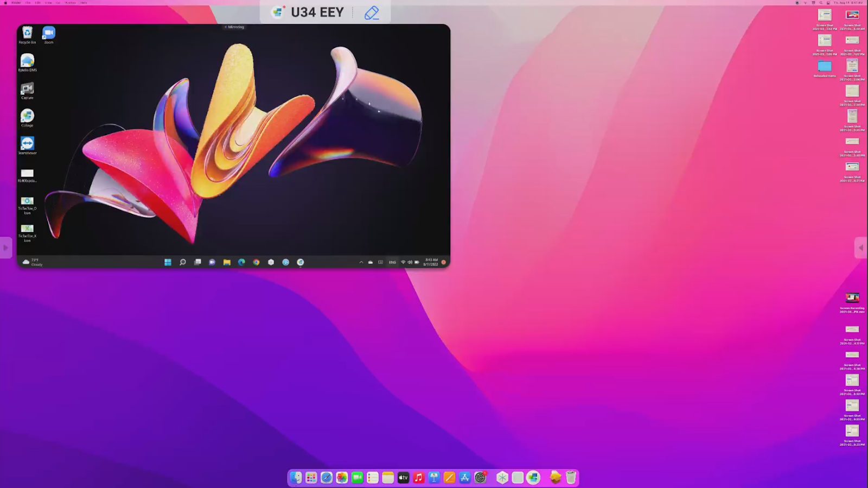Open Reminders from the Dock
The width and height of the screenshot is (868, 488).
pos(373,478)
